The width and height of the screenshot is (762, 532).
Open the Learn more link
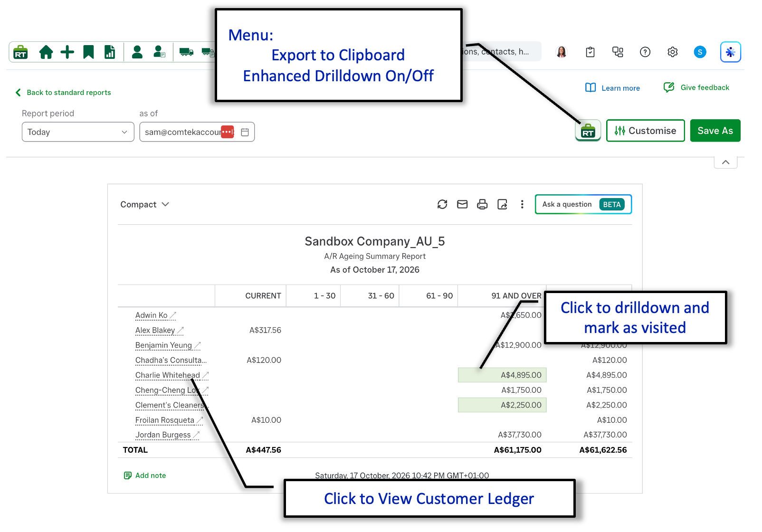pos(612,88)
